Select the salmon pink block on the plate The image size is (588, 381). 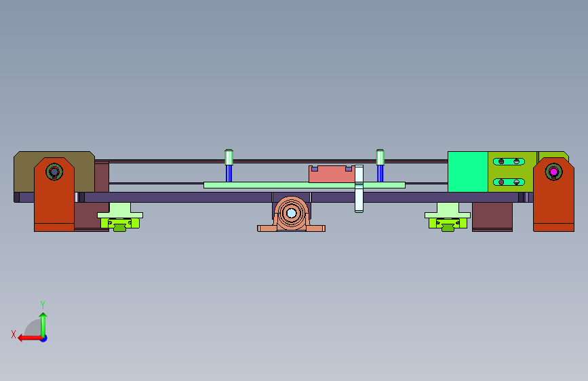click(332, 175)
